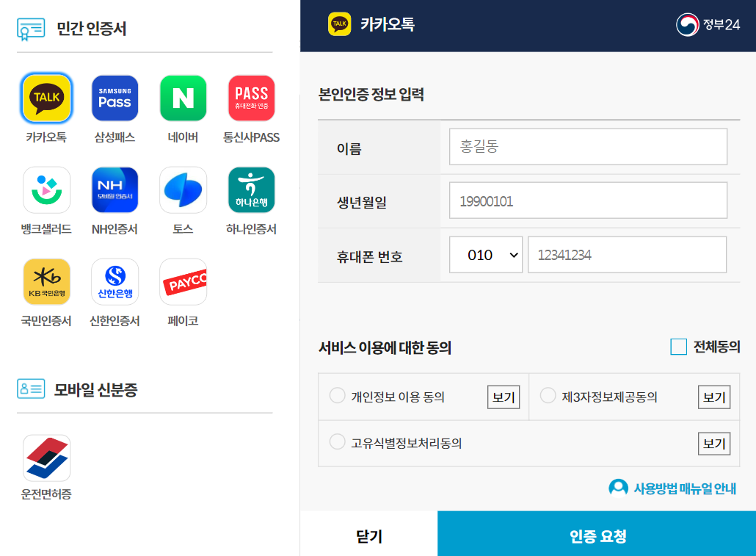
Task: Click the 통신사PASS label text
Action: 251,137
